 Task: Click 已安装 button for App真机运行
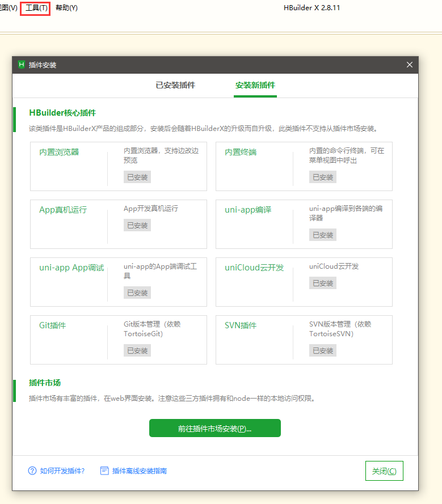pyautogui.click(x=137, y=225)
